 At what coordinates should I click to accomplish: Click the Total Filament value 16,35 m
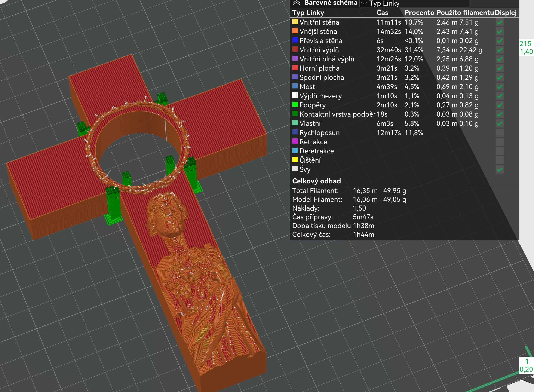click(365, 191)
